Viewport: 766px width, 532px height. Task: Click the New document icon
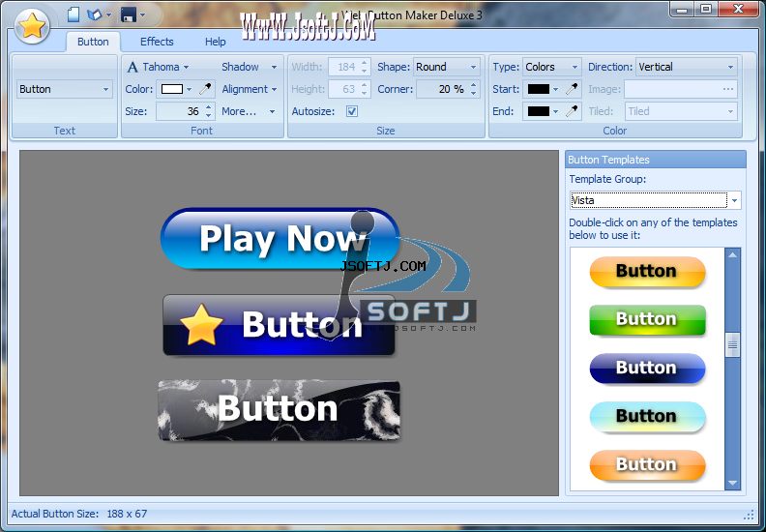pyautogui.click(x=74, y=15)
